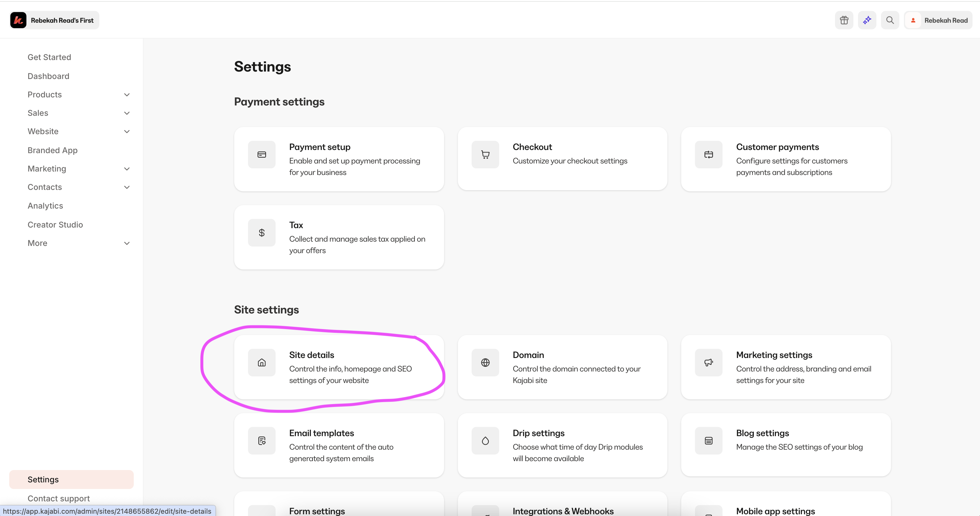Click the Domain globe icon

click(x=485, y=363)
